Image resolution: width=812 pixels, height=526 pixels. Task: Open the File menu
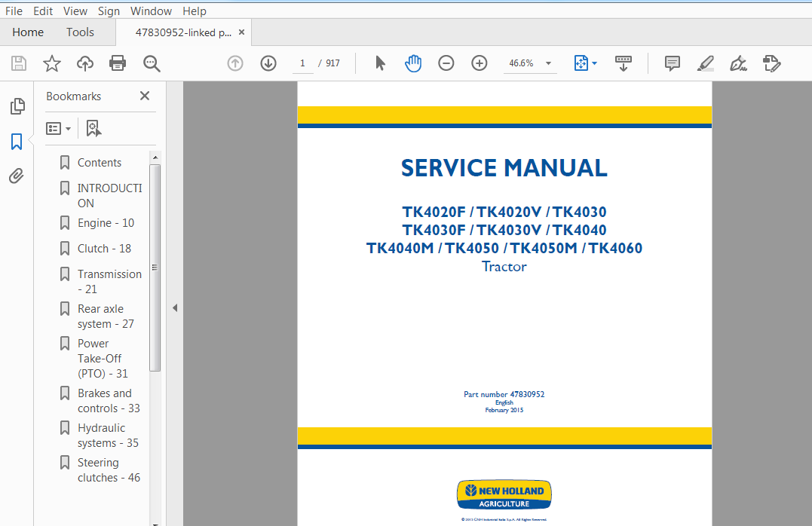click(x=14, y=11)
